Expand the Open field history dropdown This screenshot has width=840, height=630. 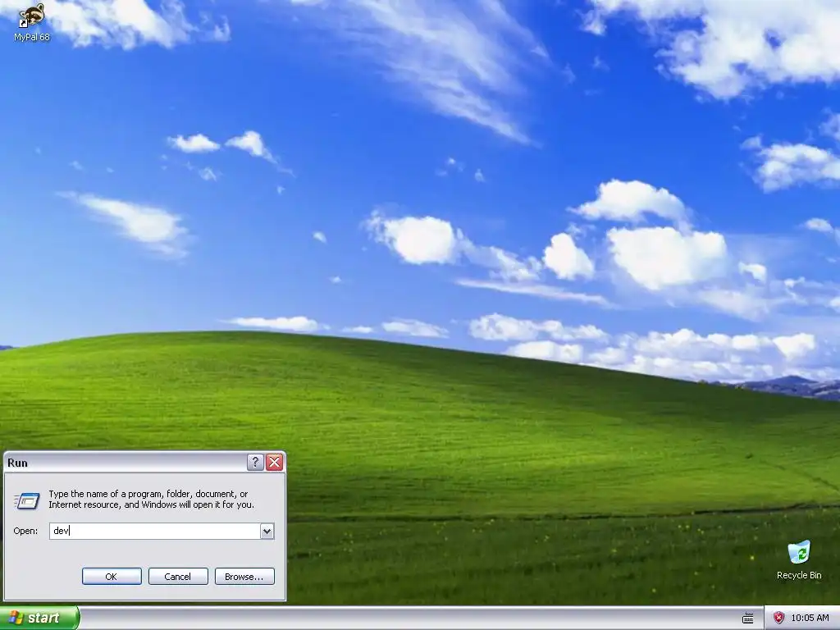tap(267, 531)
